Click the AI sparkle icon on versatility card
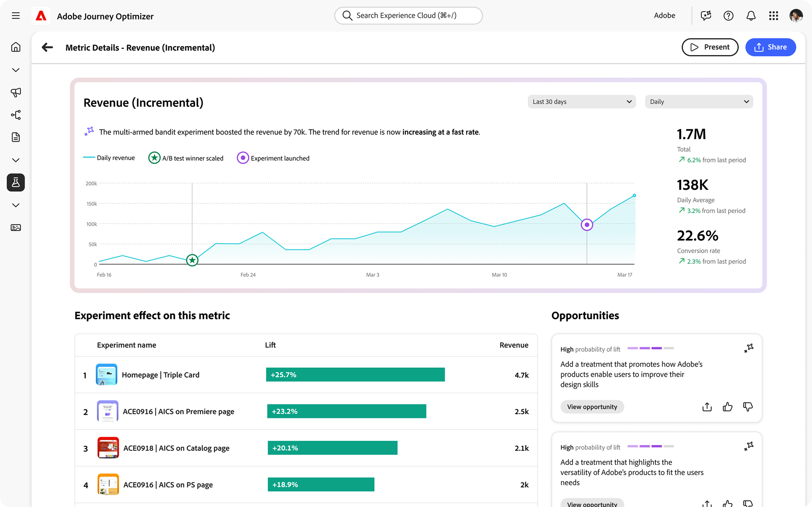This screenshot has height=507, width=812. 749,446
